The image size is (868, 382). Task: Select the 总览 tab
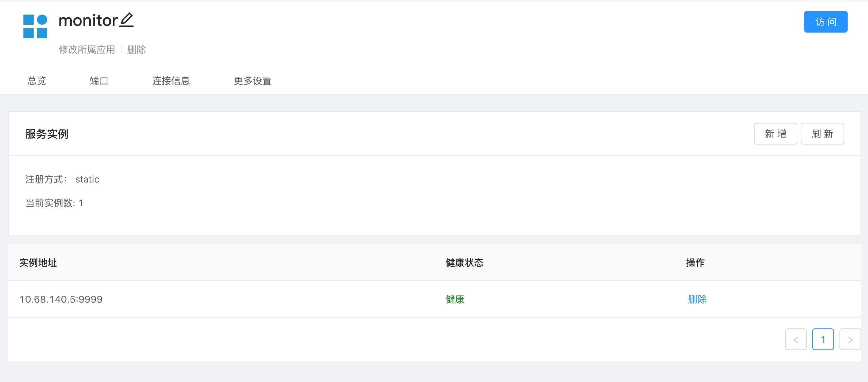(36, 81)
